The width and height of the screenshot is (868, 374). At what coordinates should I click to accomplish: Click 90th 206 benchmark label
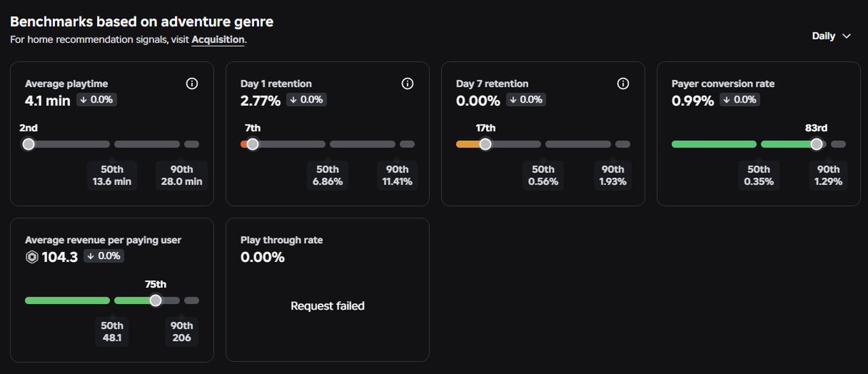pyautogui.click(x=182, y=332)
